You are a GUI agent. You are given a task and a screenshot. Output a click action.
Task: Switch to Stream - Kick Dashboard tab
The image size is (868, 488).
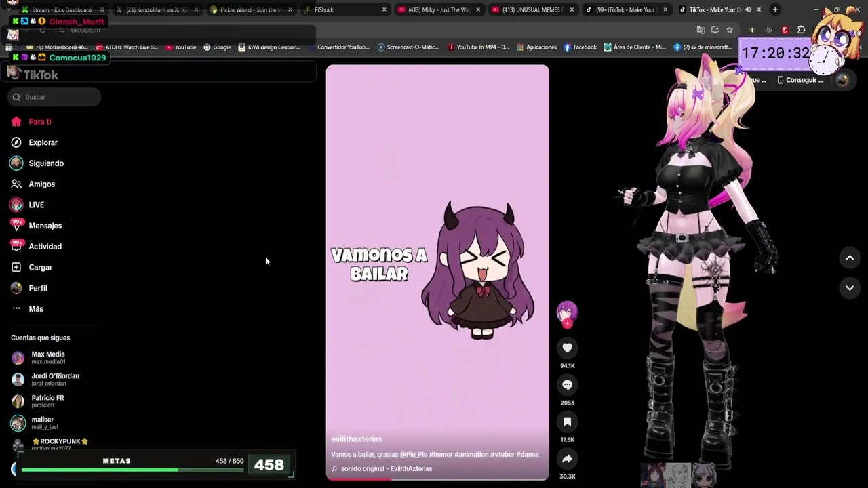point(61,10)
